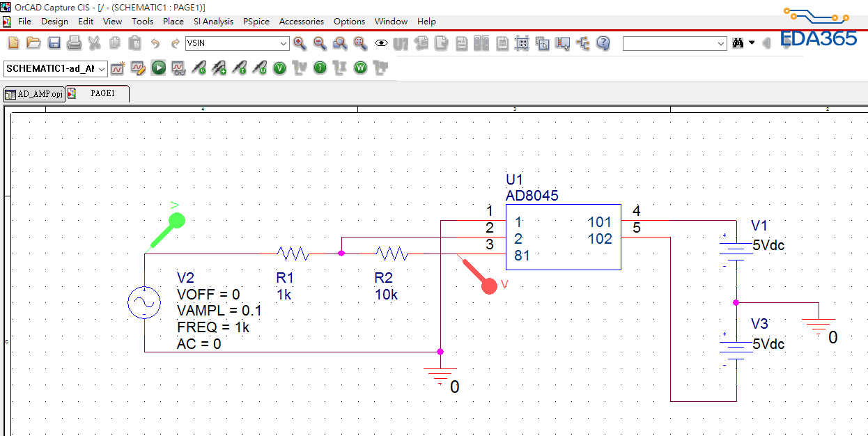Select the U1 AD8045 op-amp component
Viewport: 868px width, 436px height.
coord(563,238)
